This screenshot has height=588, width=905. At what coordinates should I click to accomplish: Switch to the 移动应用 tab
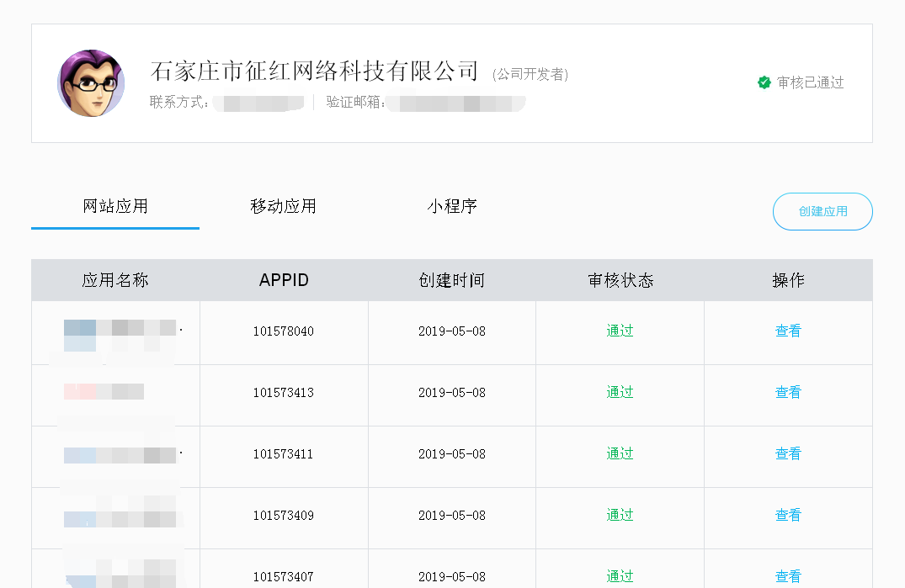[x=284, y=206]
